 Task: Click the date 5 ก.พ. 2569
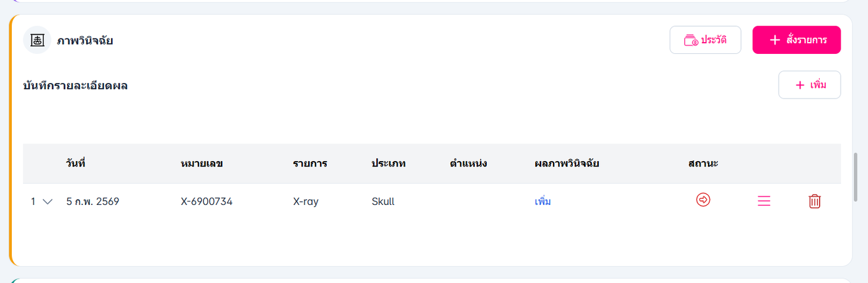[92, 201]
